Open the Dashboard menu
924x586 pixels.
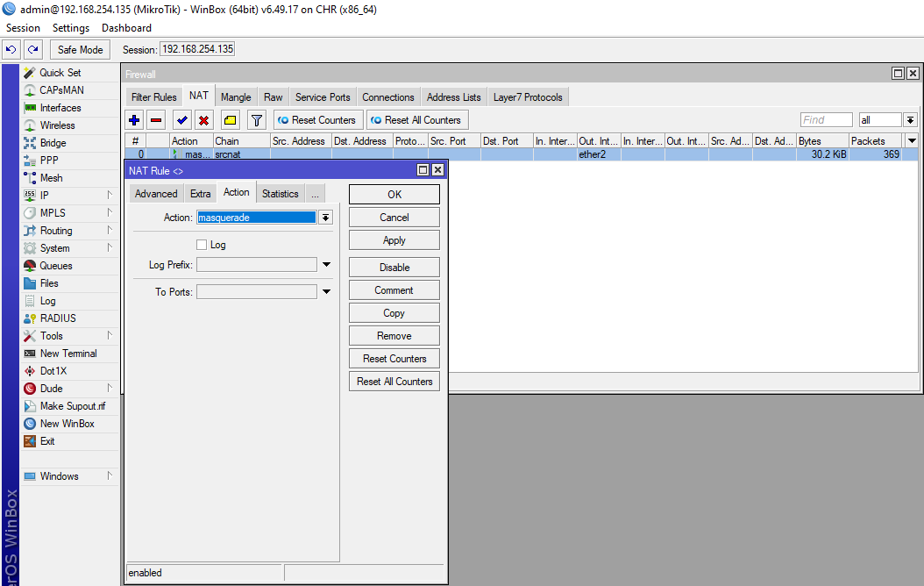coord(127,28)
